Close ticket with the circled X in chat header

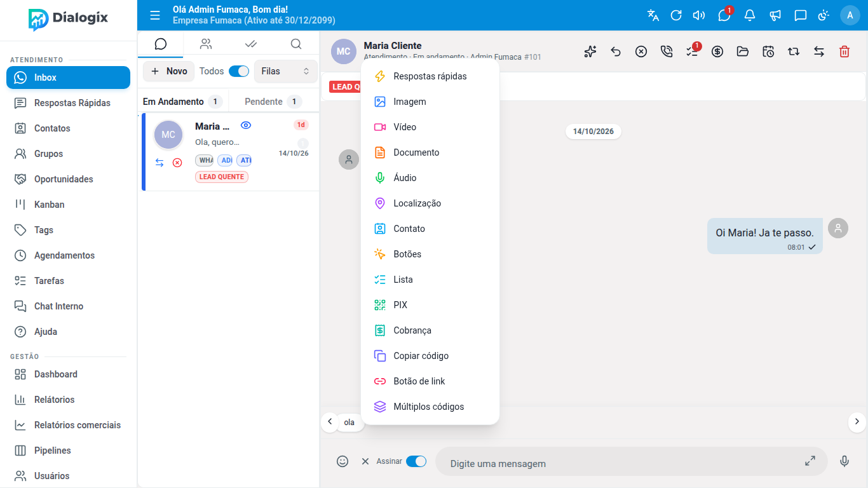[641, 51]
